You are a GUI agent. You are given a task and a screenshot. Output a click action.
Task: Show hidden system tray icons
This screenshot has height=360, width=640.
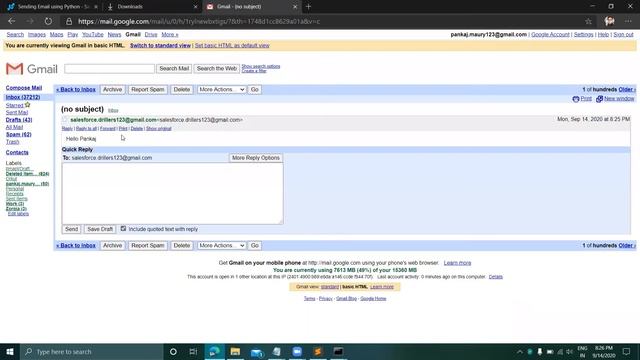[x=520, y=352]
